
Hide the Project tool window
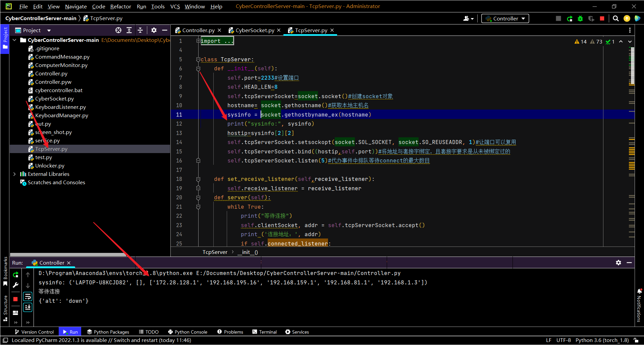(x=165, y=30)
